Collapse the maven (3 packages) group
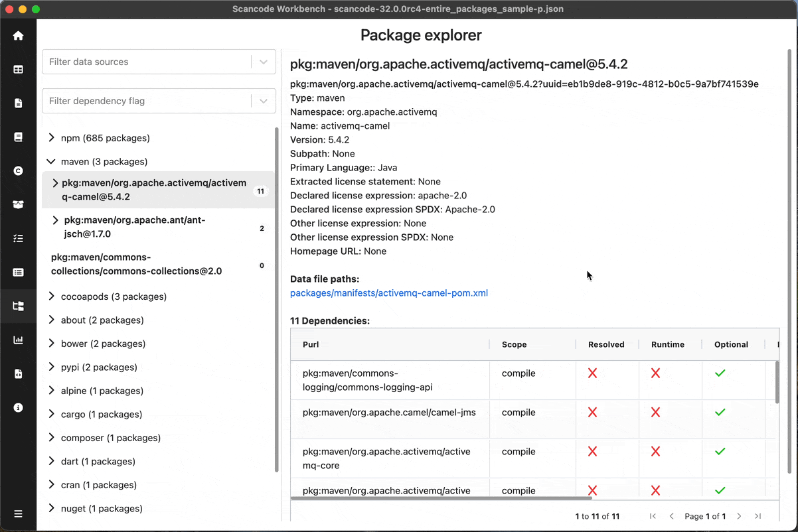The height and width of the screenshot is (532, 798). (x=51, y=161)
